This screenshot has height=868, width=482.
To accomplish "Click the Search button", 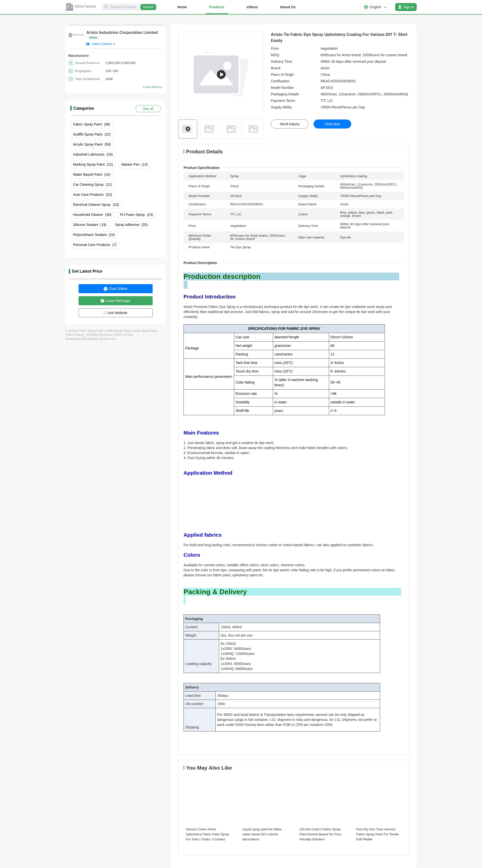I will (x=148, y=7).
